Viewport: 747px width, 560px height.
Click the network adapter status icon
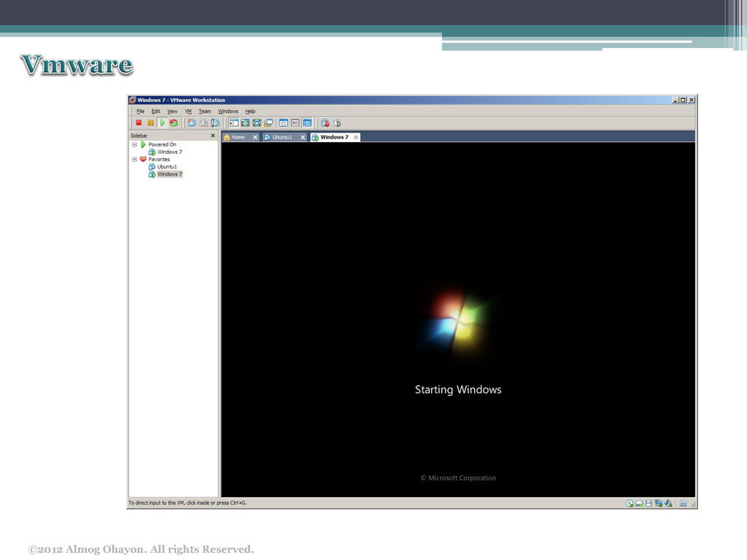(x=659, y=503)
